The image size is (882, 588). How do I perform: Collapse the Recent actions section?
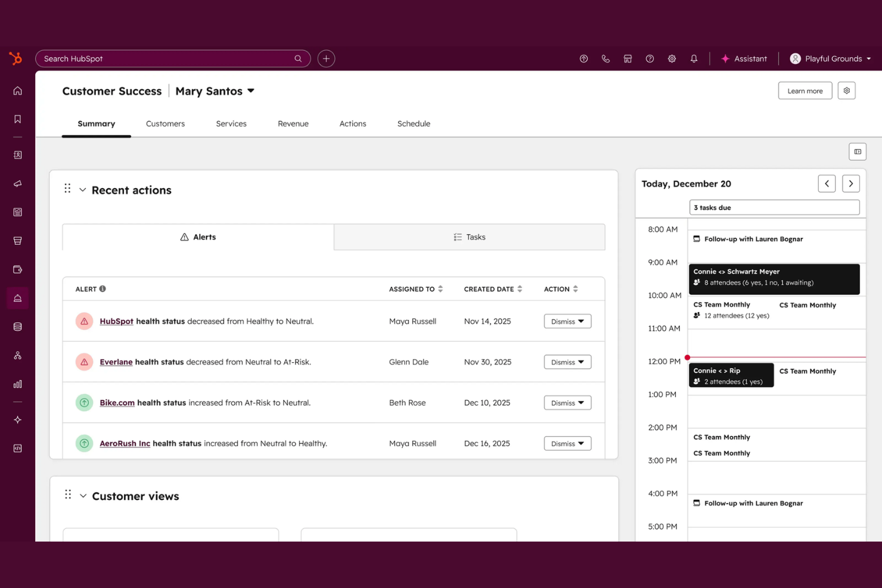(x=83, y=189)
